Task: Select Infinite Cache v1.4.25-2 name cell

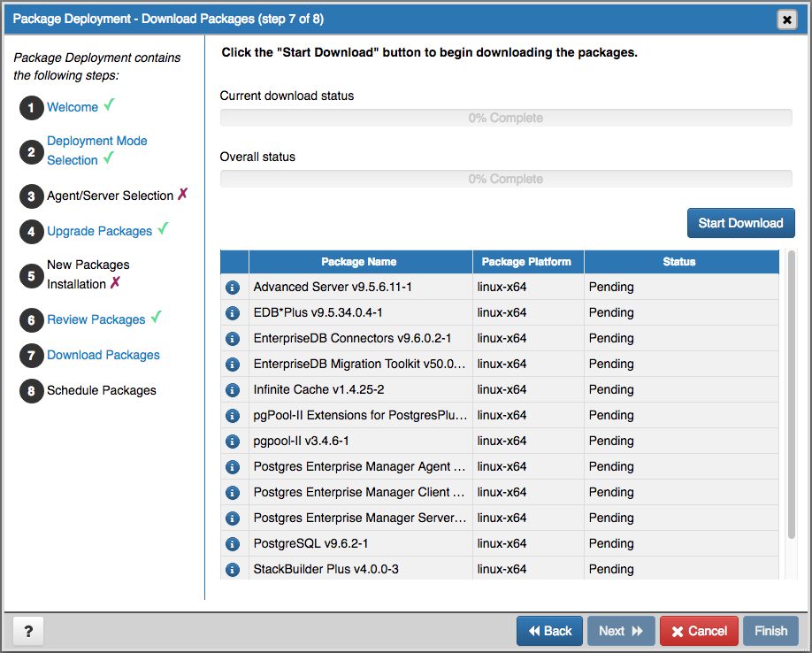Action: (360, 390)
